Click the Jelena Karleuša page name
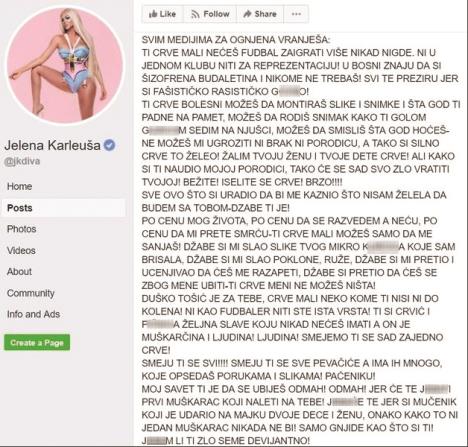 52,145
